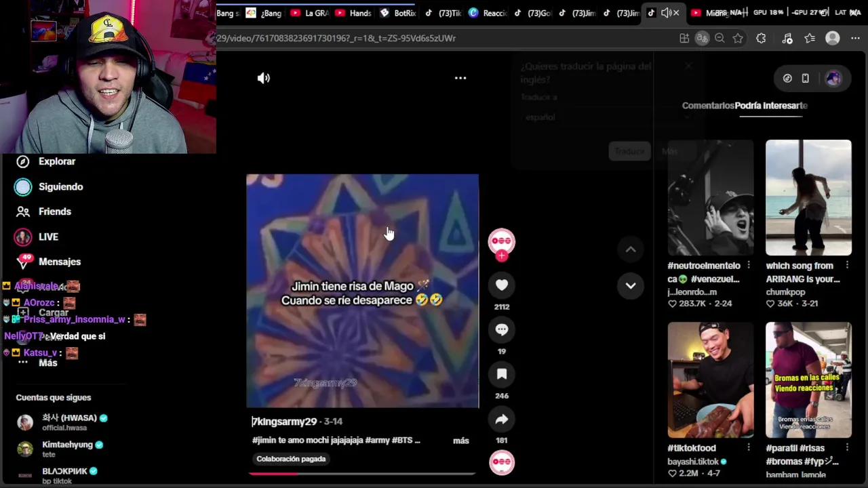Open the browser extensions puzzle icon

coord(761,39)
